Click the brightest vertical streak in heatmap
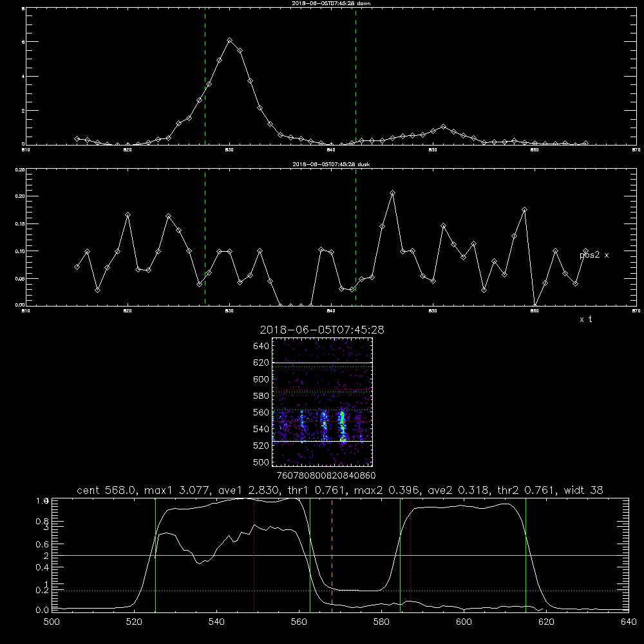 click(342, 426)
